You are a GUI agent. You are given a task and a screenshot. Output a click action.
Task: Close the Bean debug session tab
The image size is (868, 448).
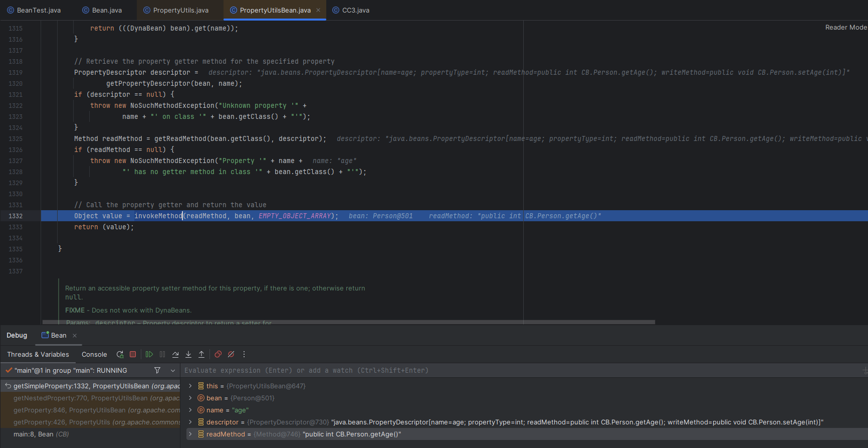tap(75, 336)
